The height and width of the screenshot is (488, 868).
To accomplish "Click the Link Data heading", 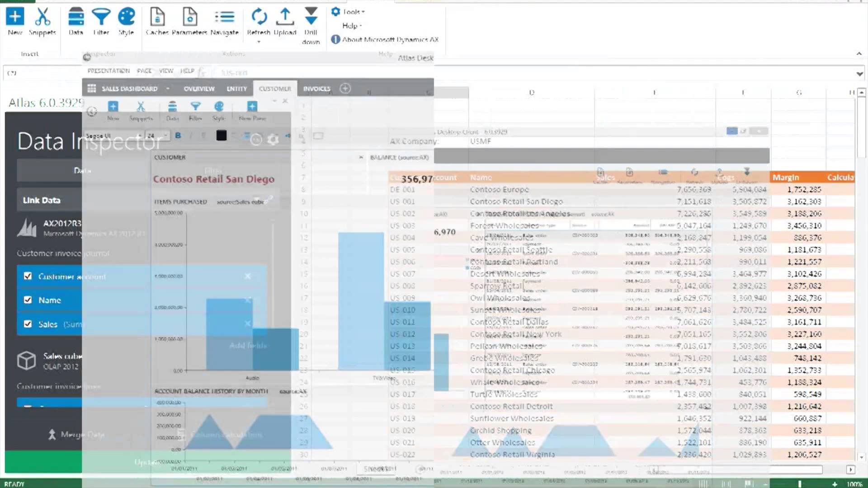I will point(42,200).
